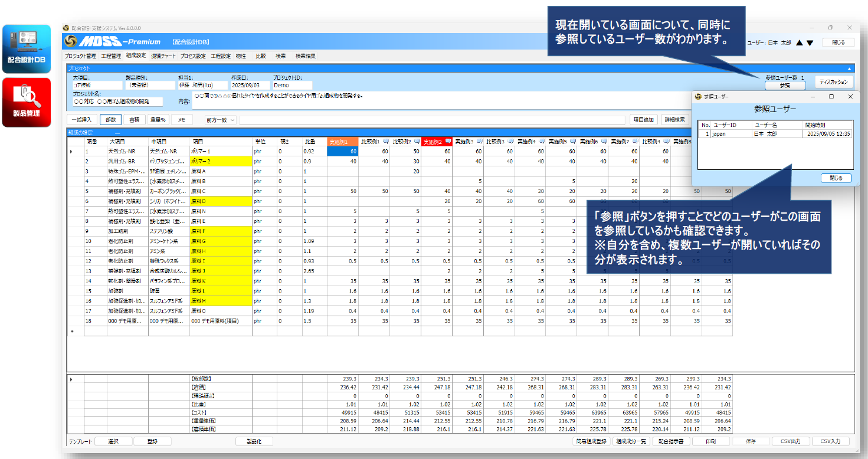Viewport: 868px width, 459px height.
Task: Click the search text field beside 前方一致
Action: pyautogui.click(x=431, y=120)
